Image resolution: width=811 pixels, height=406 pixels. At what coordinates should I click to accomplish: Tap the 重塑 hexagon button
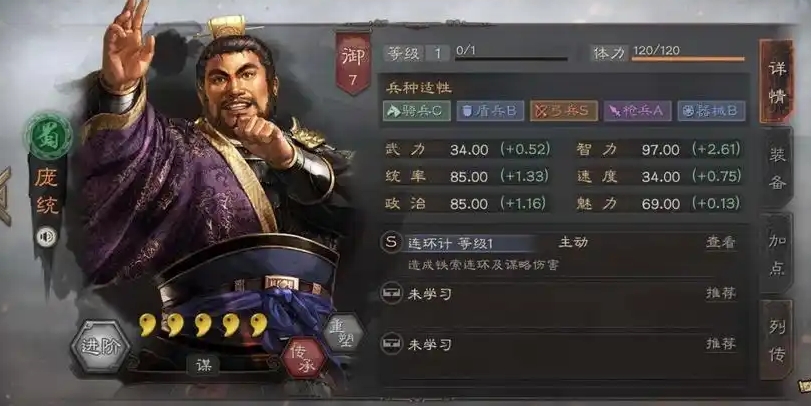pyautogui.click(x=343, y=333)
